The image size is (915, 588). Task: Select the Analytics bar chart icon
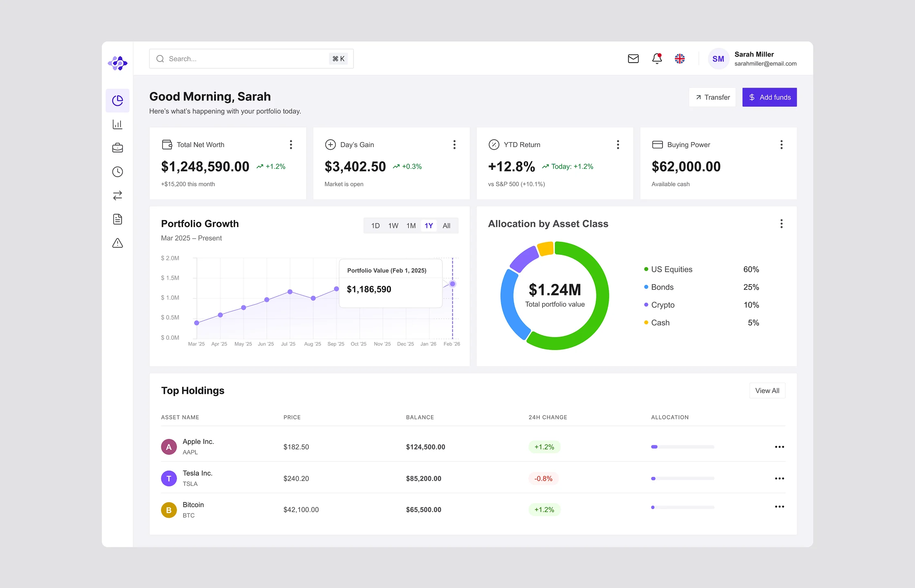pos(117,124)
